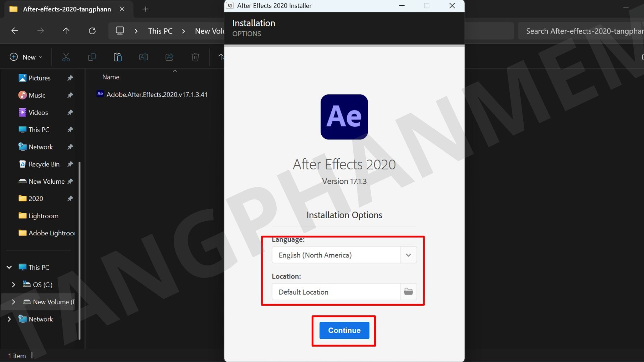Click the Default Location field
This screenshot has width=644, height=362.
point(336,292)
